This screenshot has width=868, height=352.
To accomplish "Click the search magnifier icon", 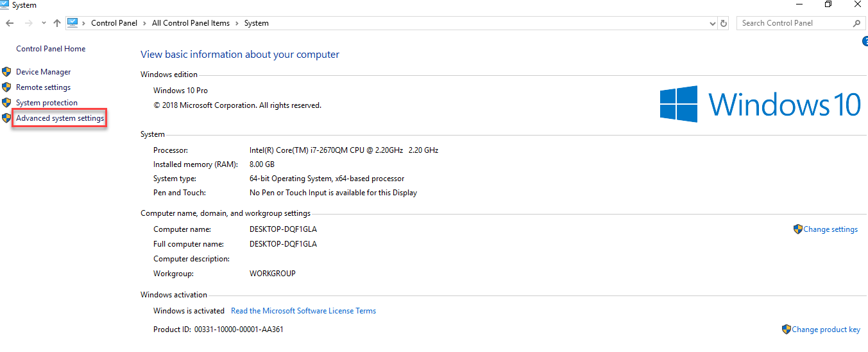I will (856, 23).
